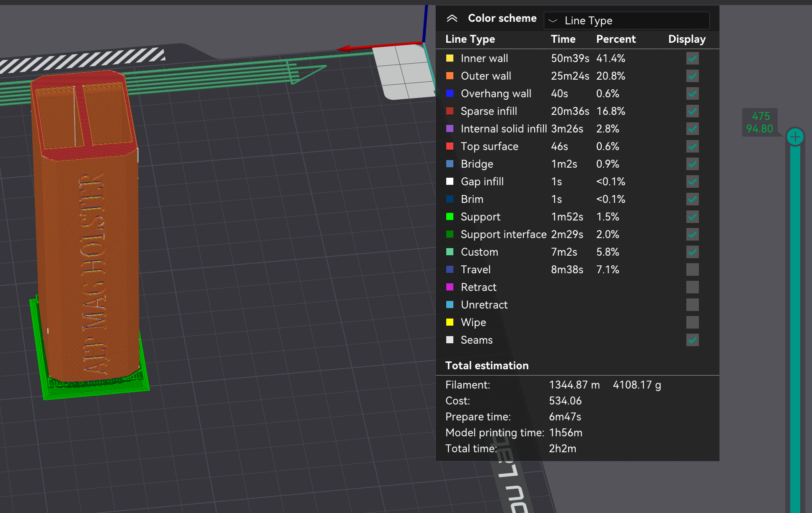Open the Line Type color scheme dropdown

point(626,20)
